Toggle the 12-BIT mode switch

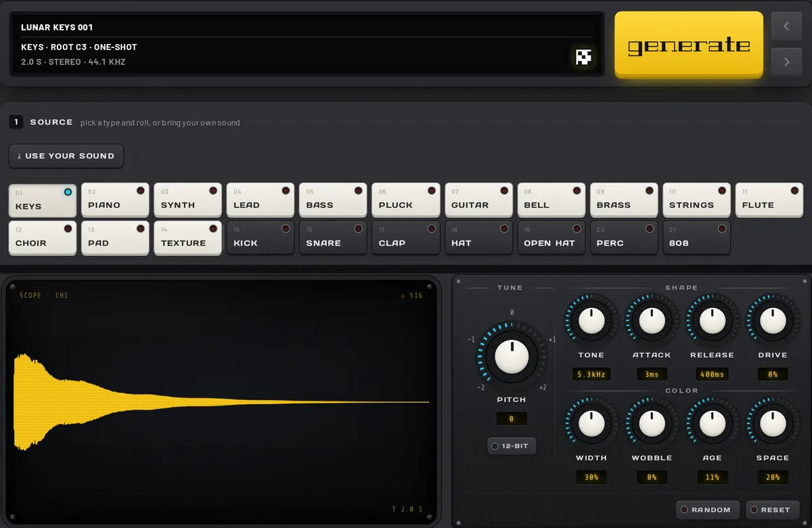(x=512, y=446)
